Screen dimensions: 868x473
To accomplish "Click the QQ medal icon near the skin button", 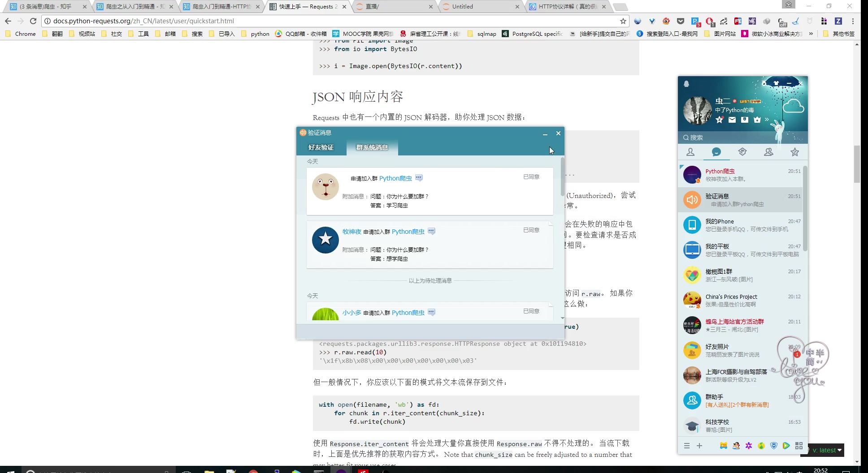I will pos(764,83).
